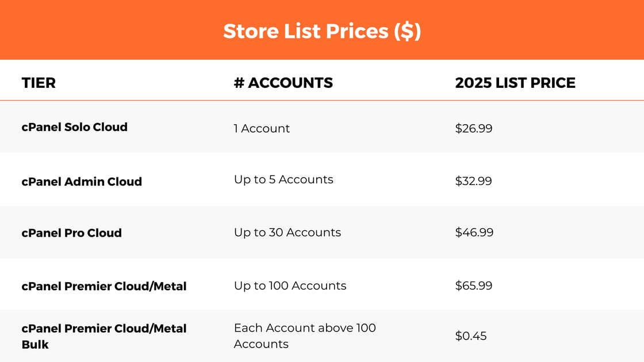Click cPanel Pro Cloud tier name
The width and height of the screenshot is (644, 362).
71,233
